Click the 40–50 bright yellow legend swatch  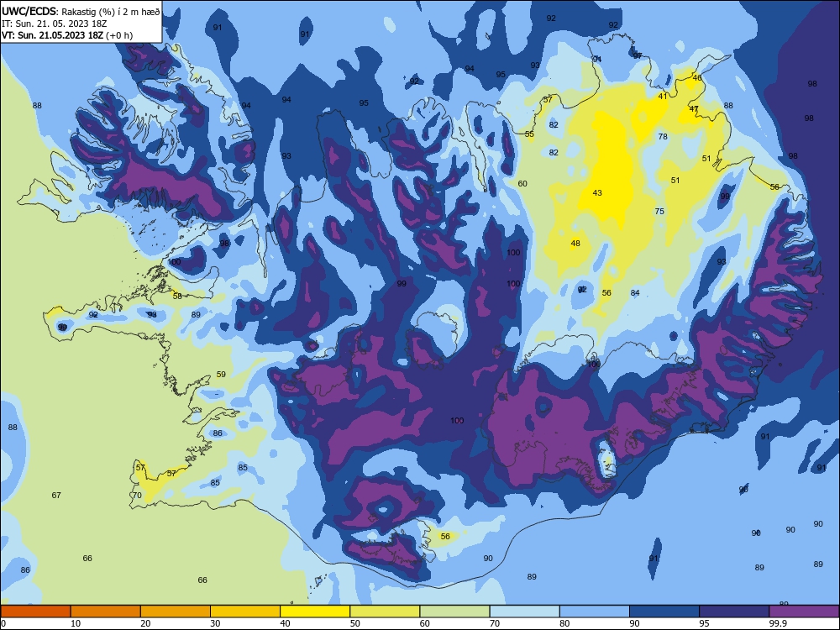pos(315,612)
